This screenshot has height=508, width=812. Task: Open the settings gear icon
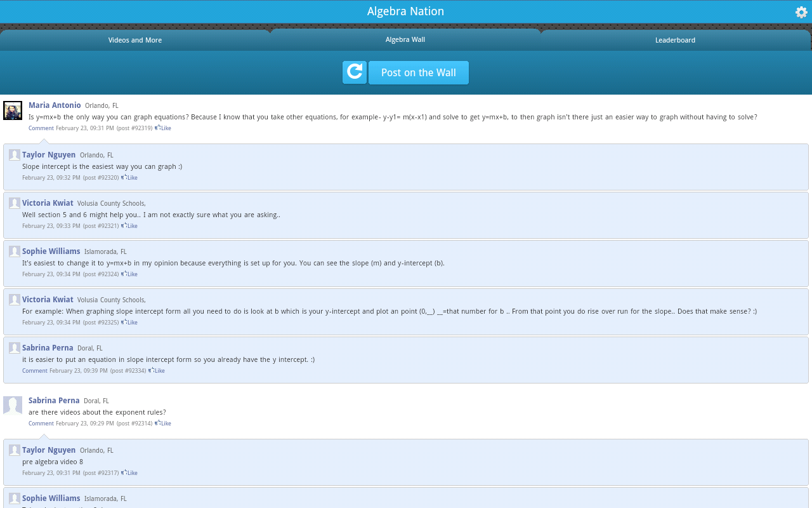(801, 12)
